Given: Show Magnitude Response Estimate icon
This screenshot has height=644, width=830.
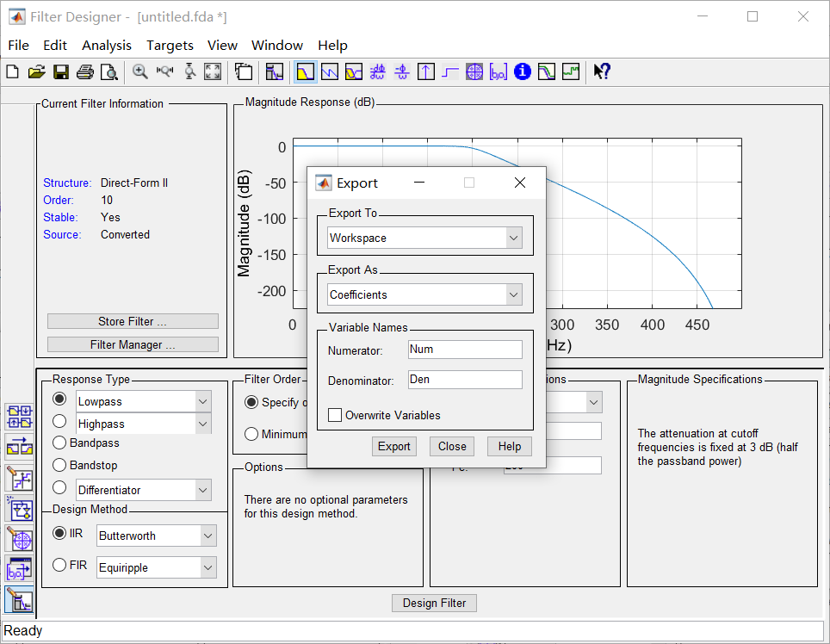Looking at the screenshot, I should click(546, 71).
